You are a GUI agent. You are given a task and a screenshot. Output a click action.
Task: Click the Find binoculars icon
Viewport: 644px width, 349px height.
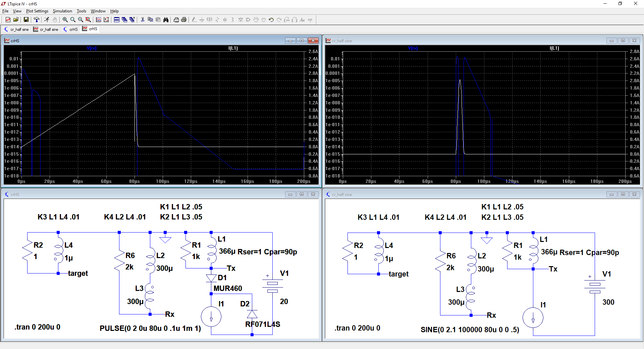[166, 20]
